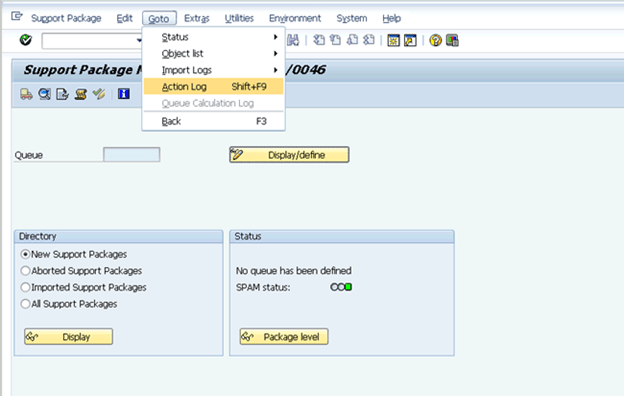This screenshot has height=396, width=624.
Task: Open the Environment menu
Action: (x=295, y=18)
